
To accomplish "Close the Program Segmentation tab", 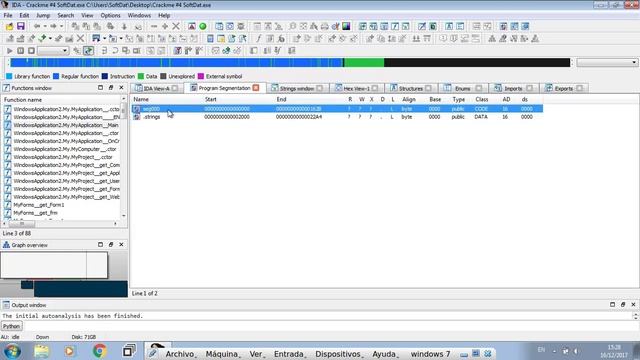I will click(256, 88).
